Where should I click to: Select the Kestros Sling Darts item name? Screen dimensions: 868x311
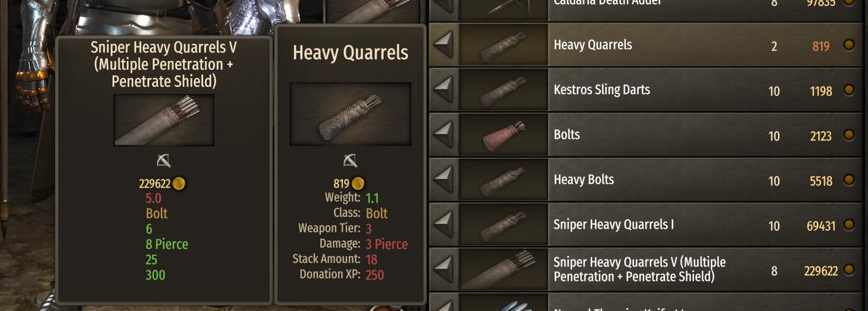click(x=602, y=90)
